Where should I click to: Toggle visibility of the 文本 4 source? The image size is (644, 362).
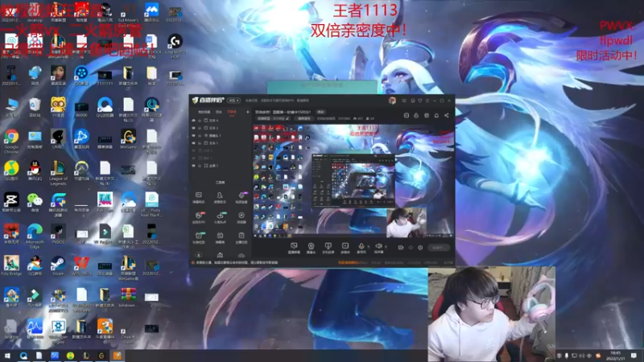click(193, 121)
